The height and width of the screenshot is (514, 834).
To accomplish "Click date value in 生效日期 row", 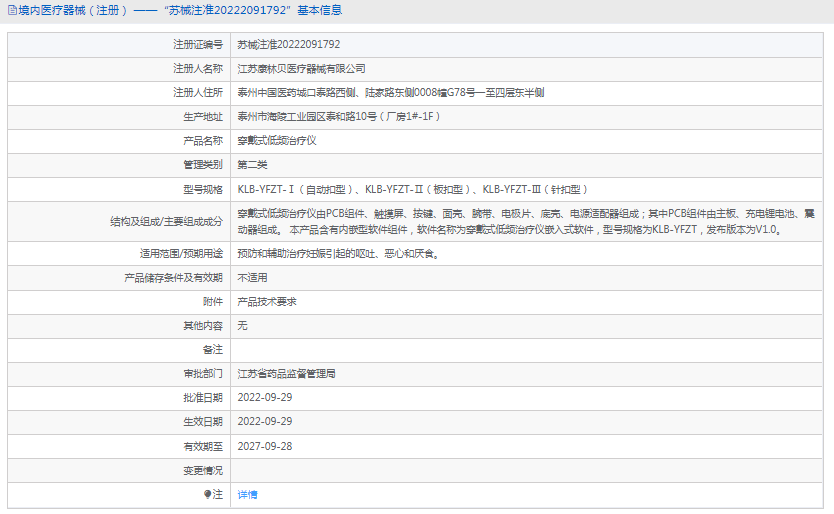I will pyautogui.click(x=265, y=421).
